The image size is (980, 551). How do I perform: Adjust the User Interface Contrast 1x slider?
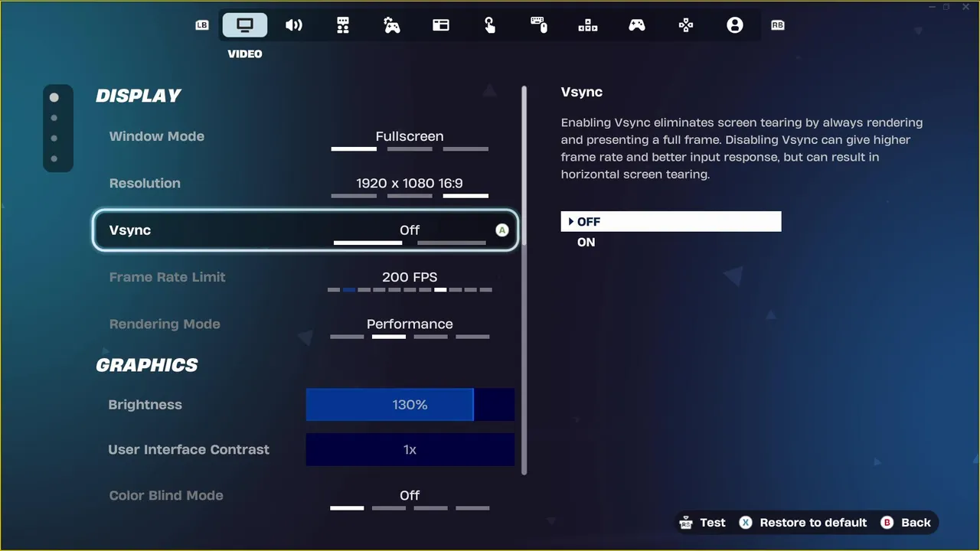[410, 449]
